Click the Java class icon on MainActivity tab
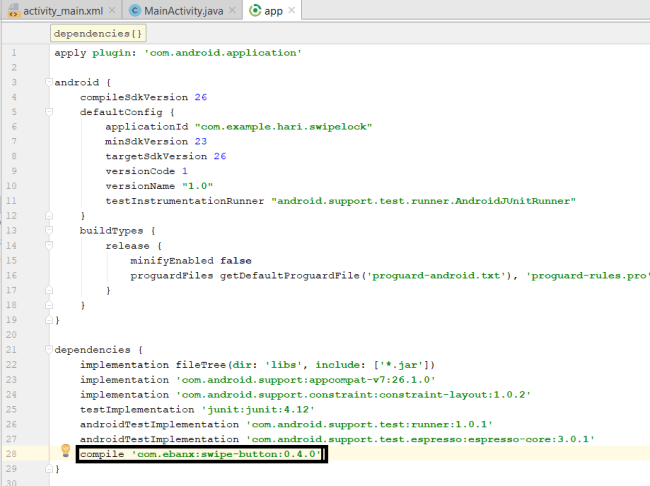Image resolution: width=650 pixels, height=486 pixels. point(135,11)
